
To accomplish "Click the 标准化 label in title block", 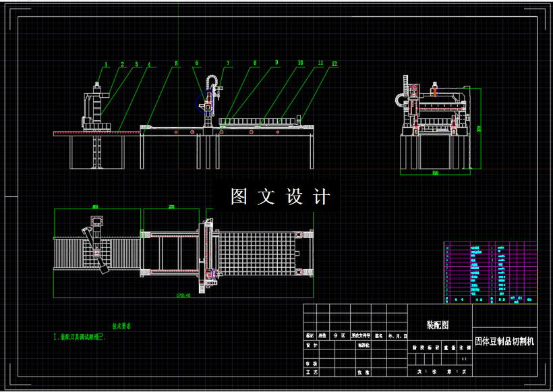I will pos(363,345).
